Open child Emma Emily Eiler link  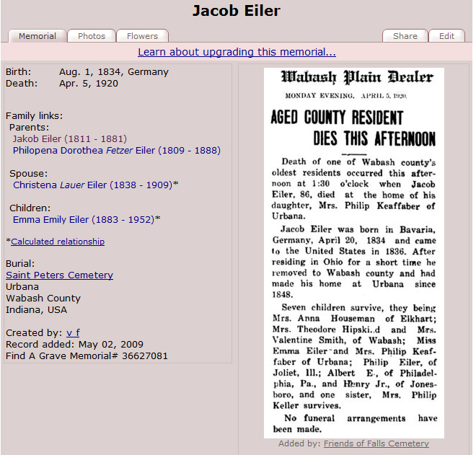click(x=84, y=219)
